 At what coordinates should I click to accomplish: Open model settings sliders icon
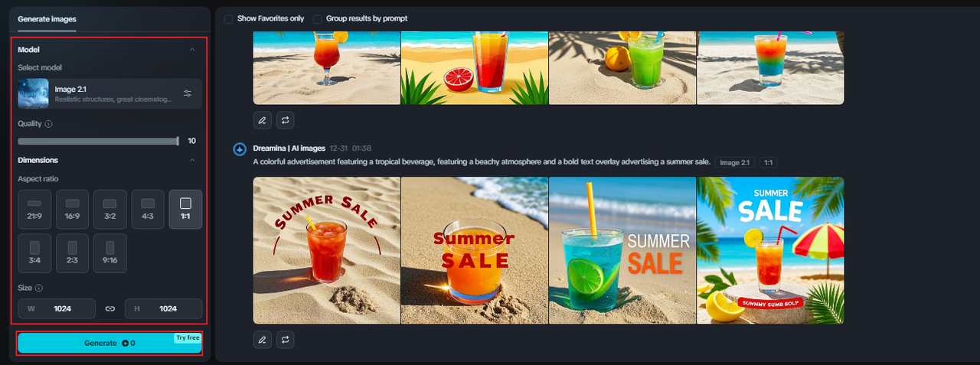coord(188,93)
